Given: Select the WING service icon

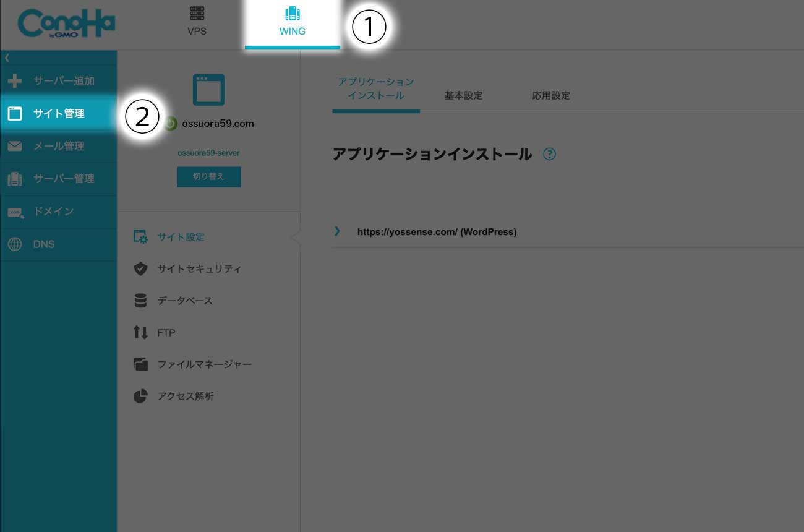Looking at the screenshot, I should (293, 14).
